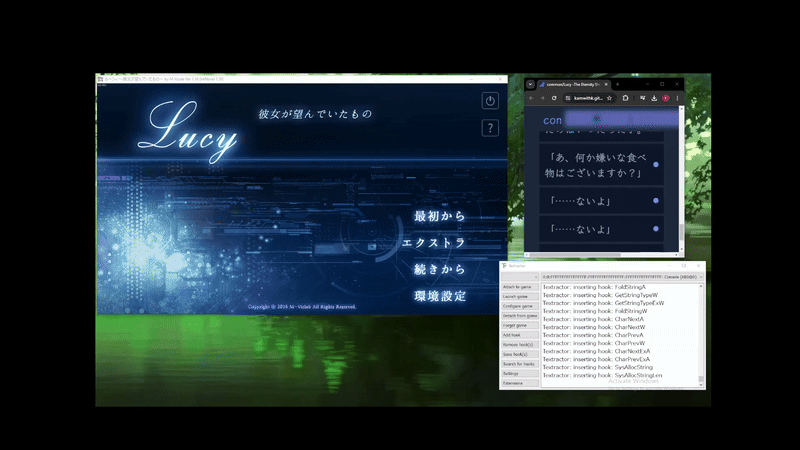Click Forget game in Textractor
The image size is (800, 450).
pos(519,326)
